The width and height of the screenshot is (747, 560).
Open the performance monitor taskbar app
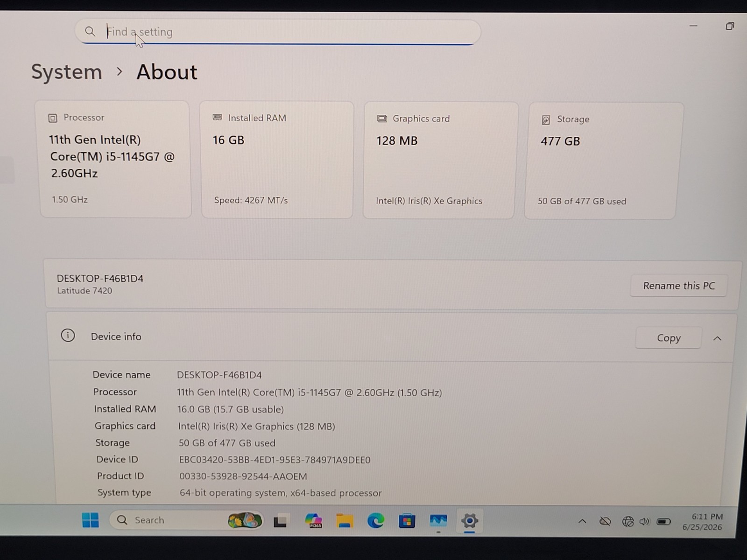[x=438, y=520]
